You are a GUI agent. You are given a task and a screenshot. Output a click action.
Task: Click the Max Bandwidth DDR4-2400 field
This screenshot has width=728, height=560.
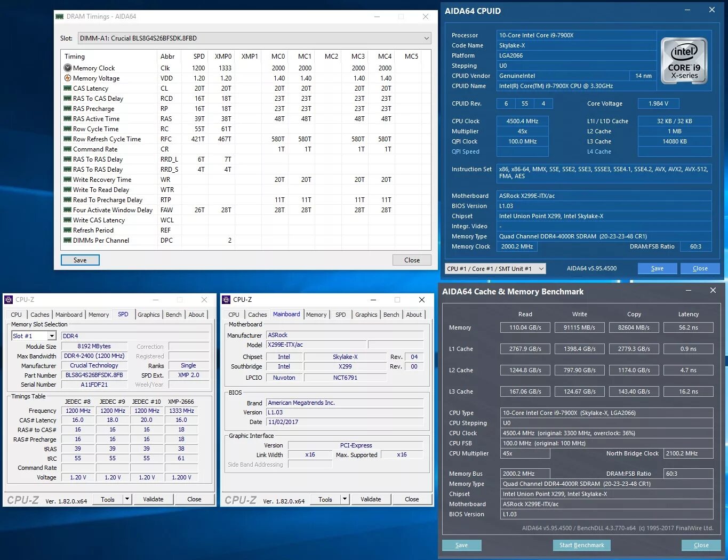click(94, 356)
